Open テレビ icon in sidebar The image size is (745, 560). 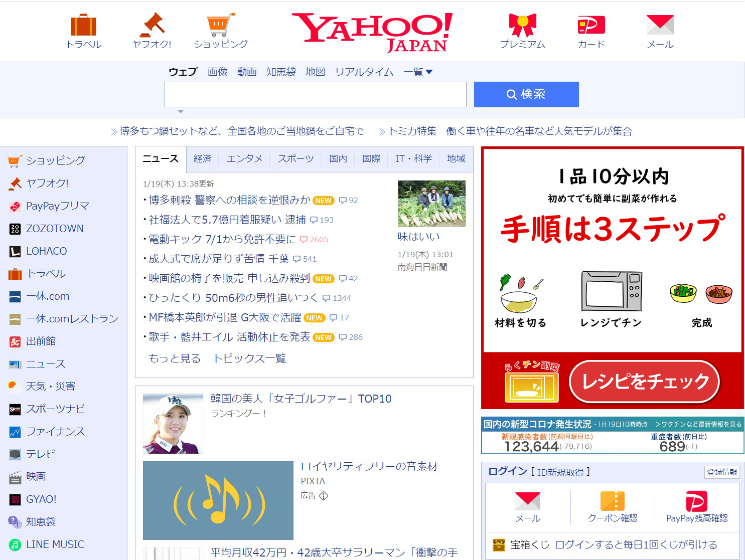coord(15,454)
